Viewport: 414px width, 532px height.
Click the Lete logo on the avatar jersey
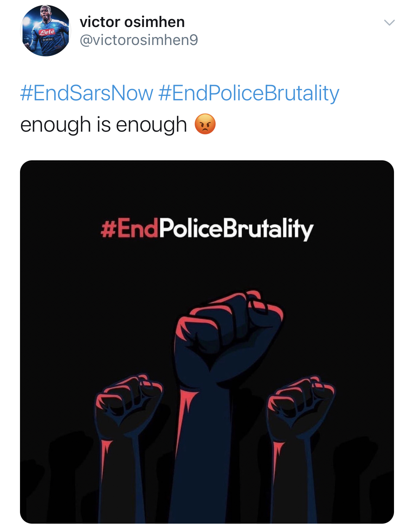47,32
